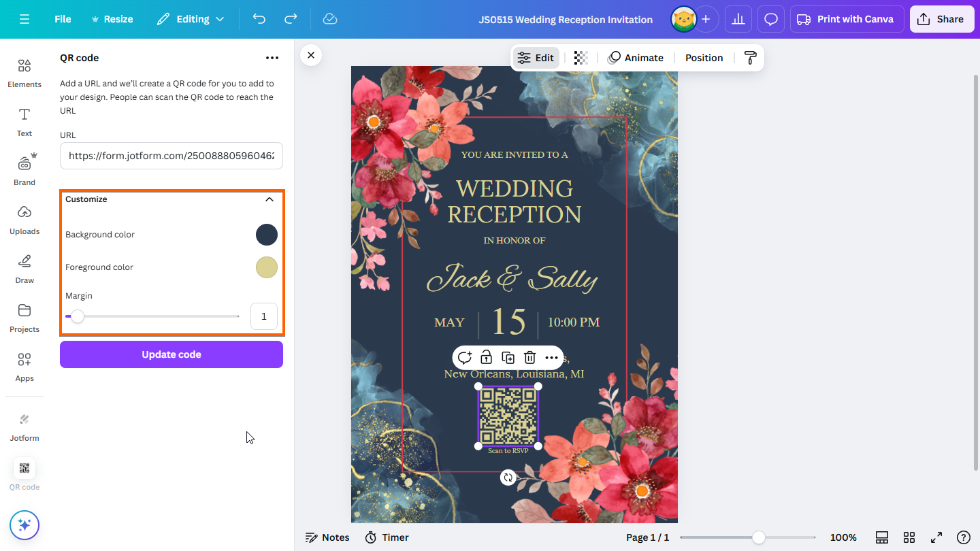Image resolution: width=980 pixels, height=551 pixels.
Task: Open the Position option
Action: click(x=704, y=58)
